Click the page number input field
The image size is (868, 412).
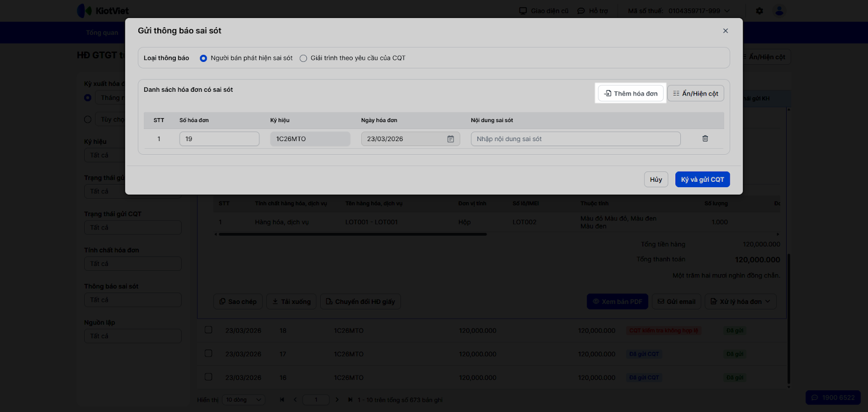pyautogui.click(x=316, y=400)
